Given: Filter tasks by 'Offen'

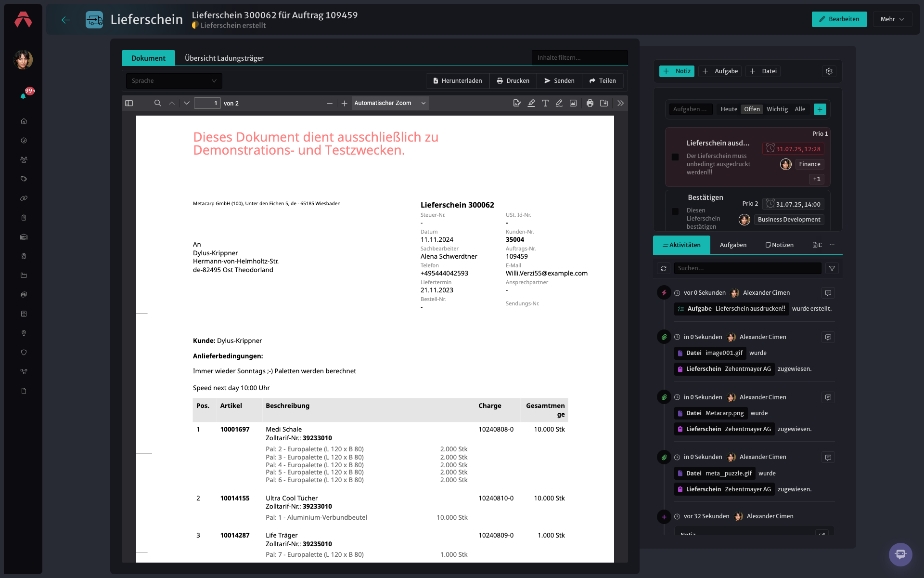Looking at the screenshot, I should coord(752,109).
